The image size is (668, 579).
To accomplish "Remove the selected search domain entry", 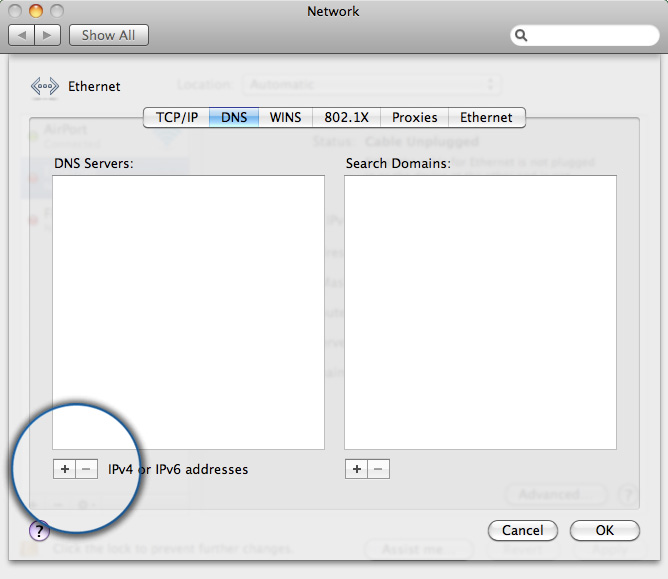I will (x=378, y=469).
